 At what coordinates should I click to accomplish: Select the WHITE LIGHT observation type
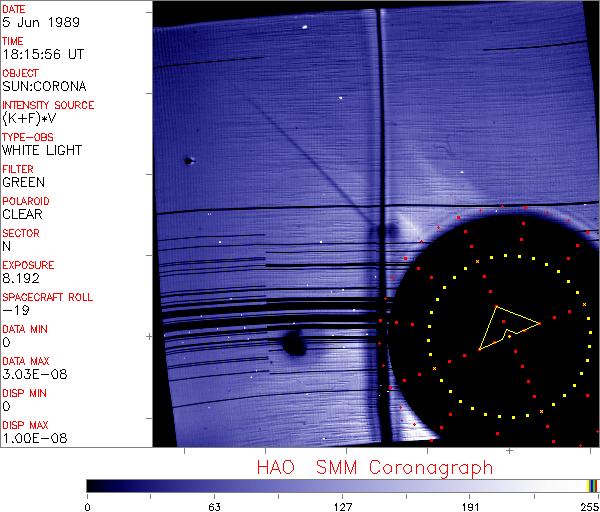coord(42,150)
